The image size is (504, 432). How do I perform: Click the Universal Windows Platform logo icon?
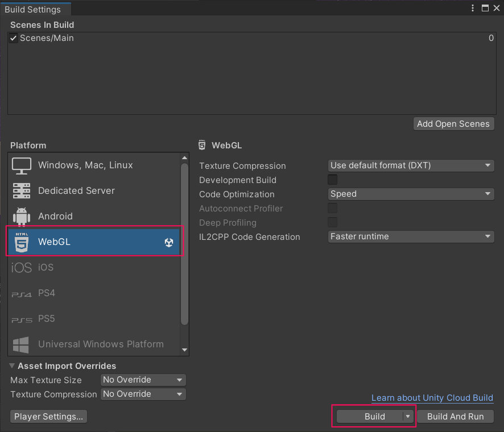[x=21, y=344]
